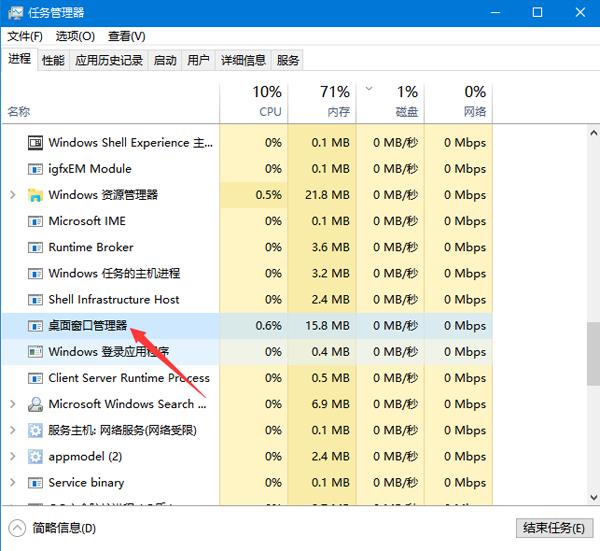The width and height of the screenshot is (600, 551).
Task: Maximize the Task Manager window
Action: coord(537,13)
